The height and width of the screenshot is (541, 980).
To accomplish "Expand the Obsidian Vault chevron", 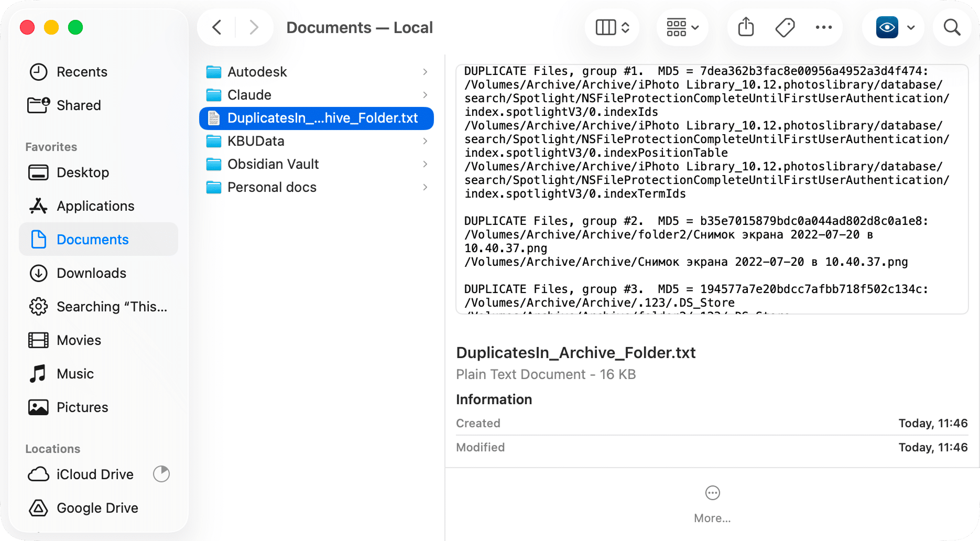I will (x=425, y=164).
